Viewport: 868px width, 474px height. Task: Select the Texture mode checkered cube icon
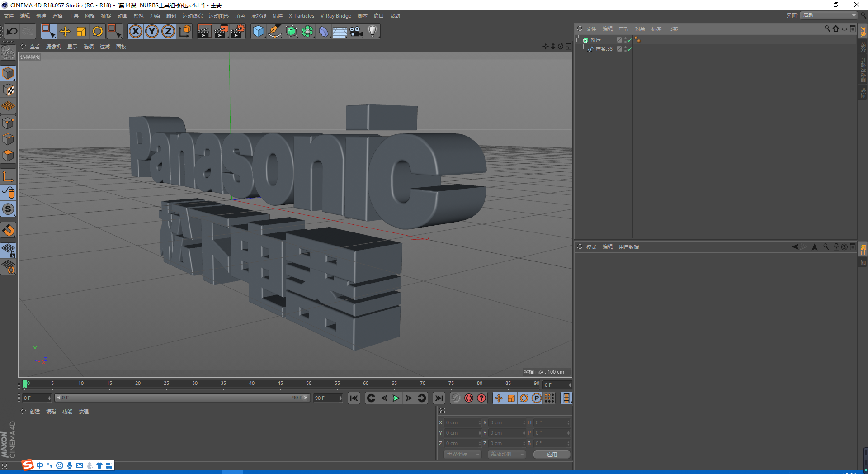coord(8,90)
